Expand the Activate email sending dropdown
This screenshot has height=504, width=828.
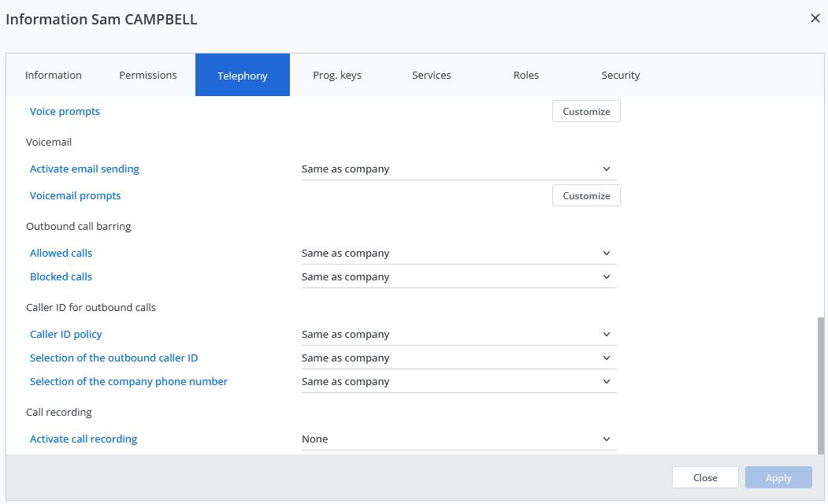(x=459, y=169)
